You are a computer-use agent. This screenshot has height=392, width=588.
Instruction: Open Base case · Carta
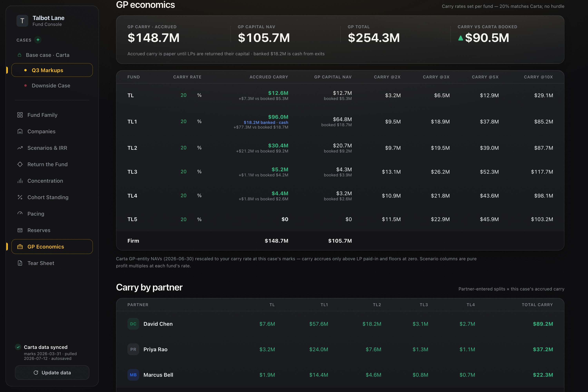[x=52, y=55]
